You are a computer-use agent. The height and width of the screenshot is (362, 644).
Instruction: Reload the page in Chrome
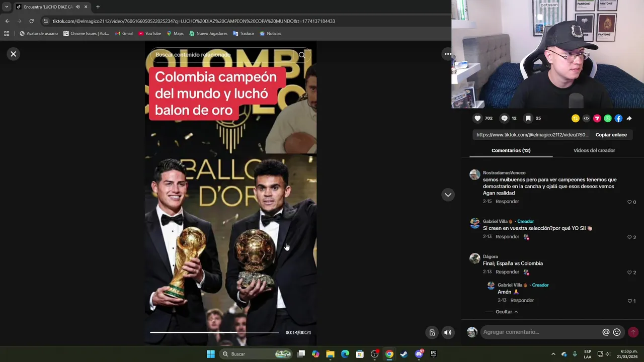(x=31, y=21)
